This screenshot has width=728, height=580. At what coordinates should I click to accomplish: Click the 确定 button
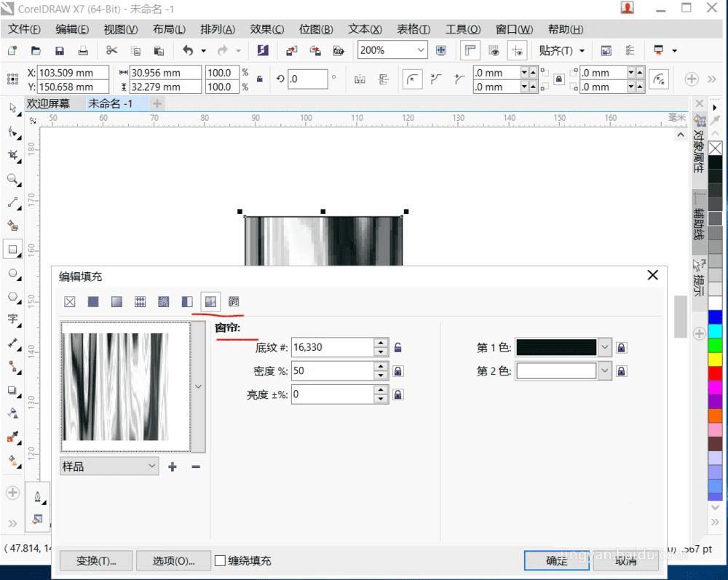coord(557,560)
